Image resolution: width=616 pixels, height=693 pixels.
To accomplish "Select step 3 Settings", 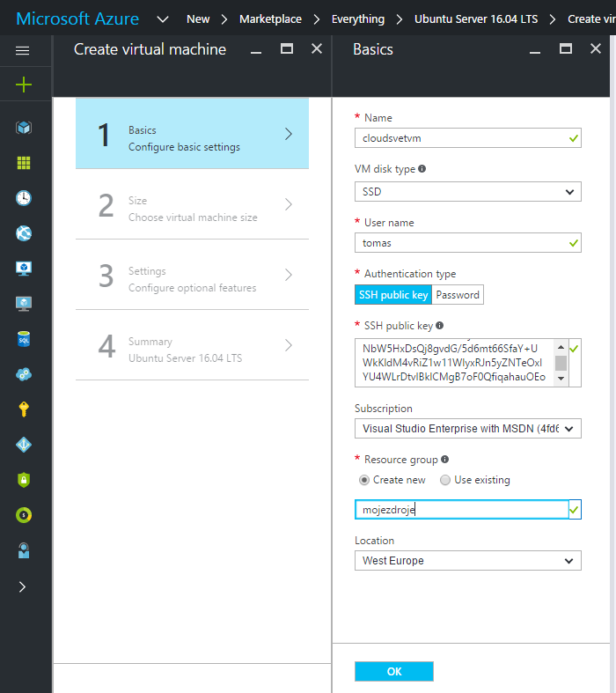I will (192, 275).
